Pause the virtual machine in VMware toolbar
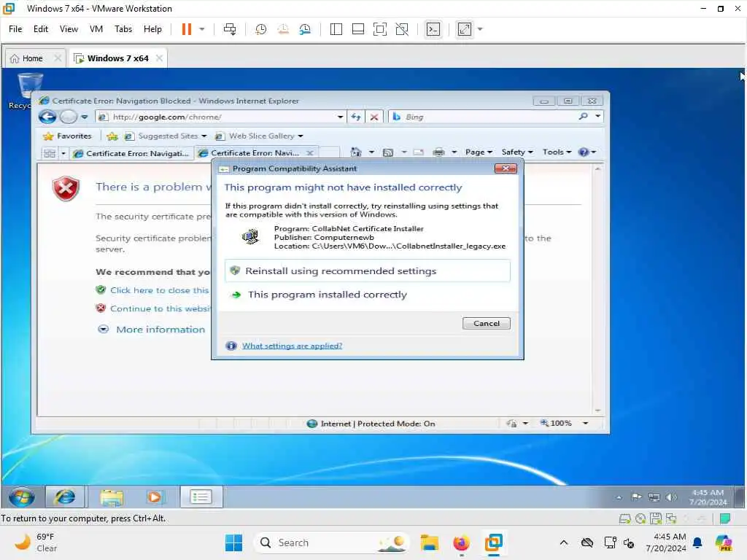Image resolution: width=747 pixels, height=560 pixels. 186,29
